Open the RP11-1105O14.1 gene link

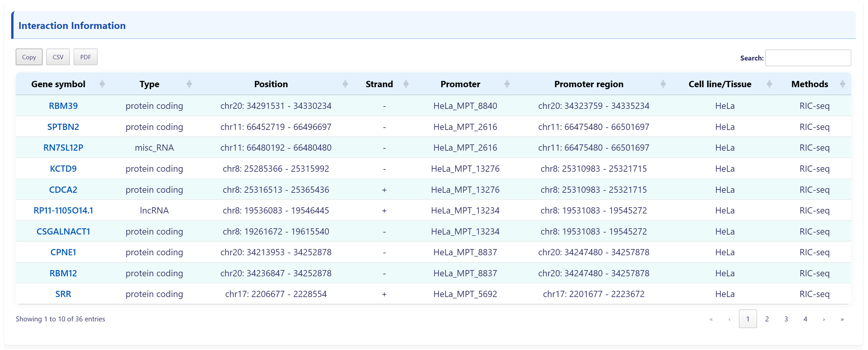pyautogui.click(x=63, y=211)
